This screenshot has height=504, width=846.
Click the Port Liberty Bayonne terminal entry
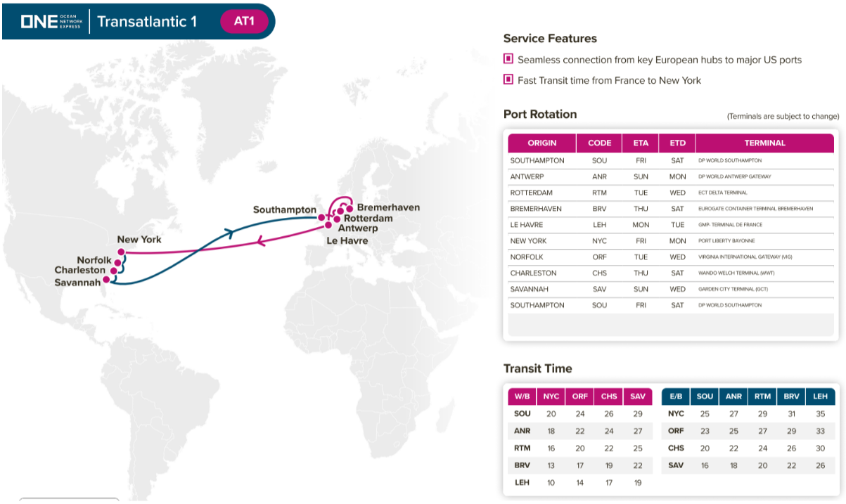pyautogui.click(x=726, y=241)
